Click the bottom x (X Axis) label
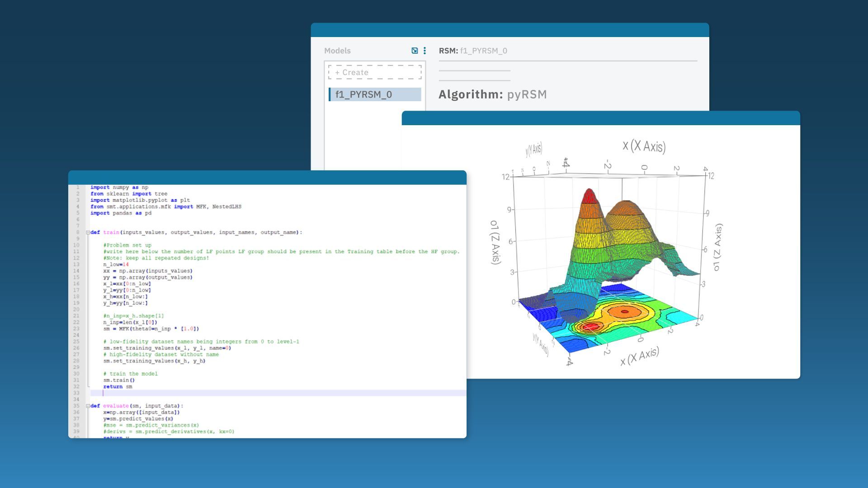The height and width of the screenshot is (488, 868). pyautogui.click(x=639, y=356)
